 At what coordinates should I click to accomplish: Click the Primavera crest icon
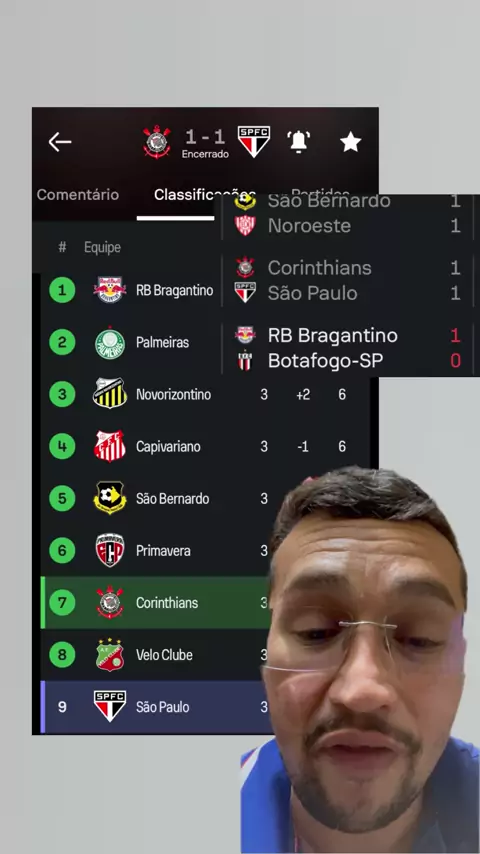click(x=110, y=550)
